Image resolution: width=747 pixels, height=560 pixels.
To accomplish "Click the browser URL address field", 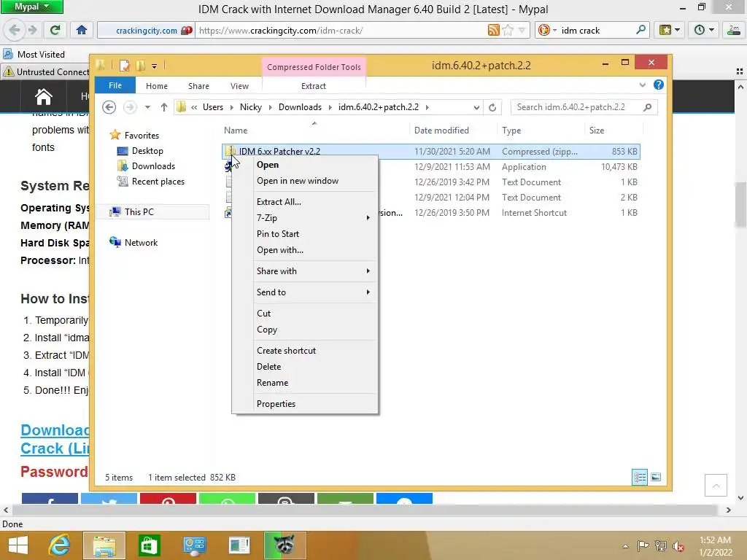I will pos(341,31).
